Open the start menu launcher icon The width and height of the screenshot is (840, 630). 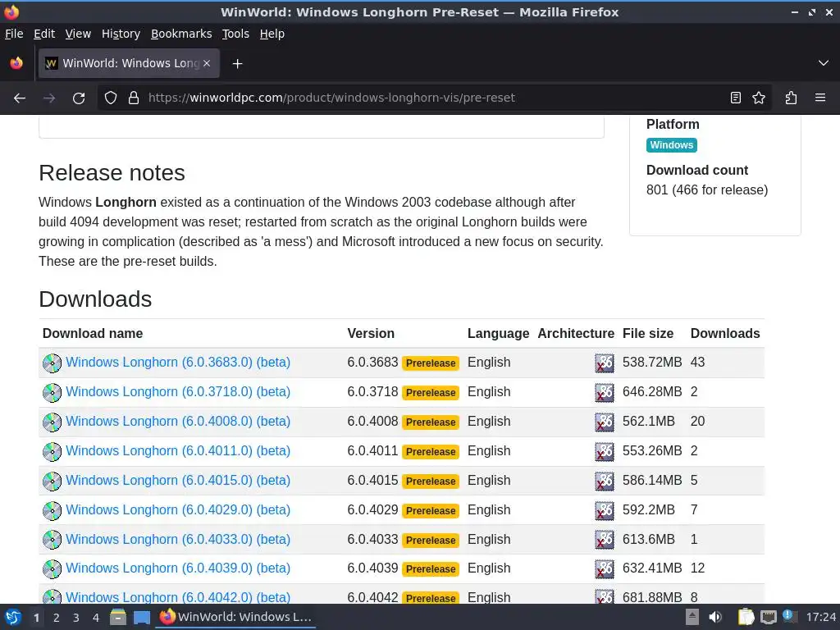pyautogui.click(x=13, y=617)
